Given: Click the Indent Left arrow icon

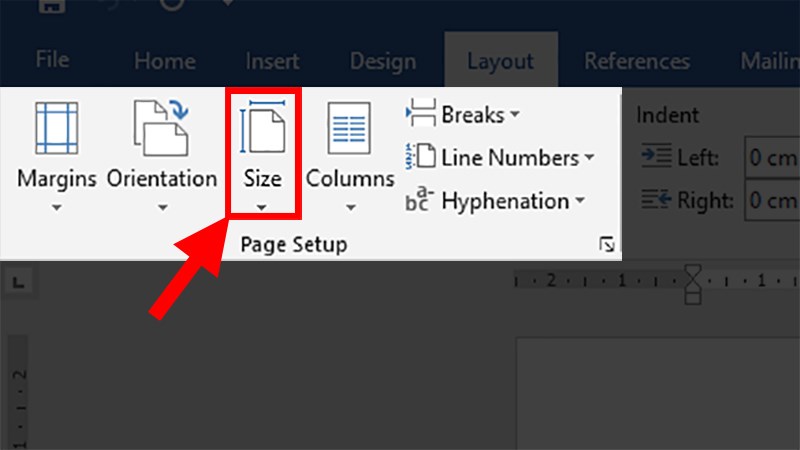Looking at the screenshot, I should (655, 157).
